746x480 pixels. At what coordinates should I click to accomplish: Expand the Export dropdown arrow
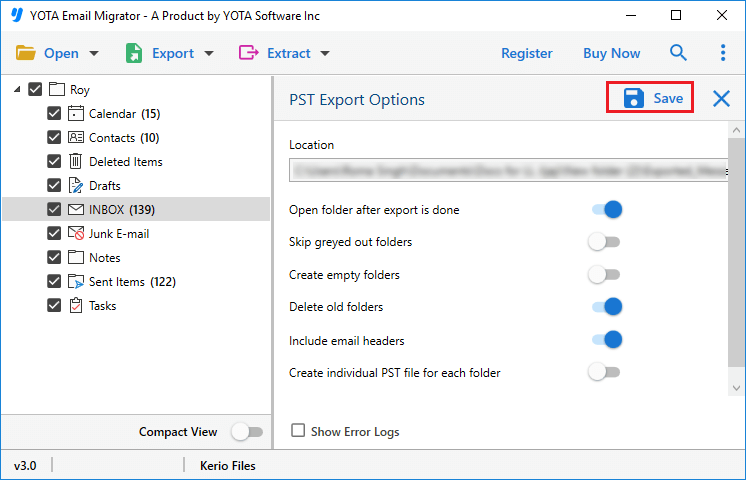tap(209, 53)
